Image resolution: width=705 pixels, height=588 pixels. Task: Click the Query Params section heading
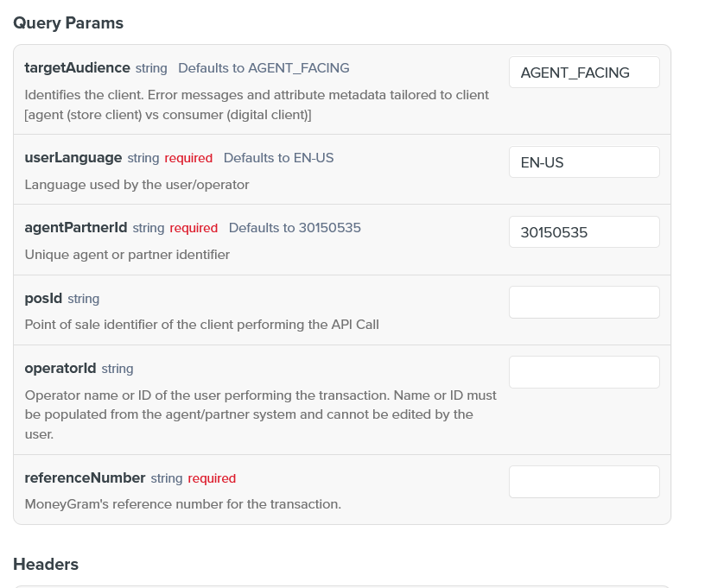point(68,23)
